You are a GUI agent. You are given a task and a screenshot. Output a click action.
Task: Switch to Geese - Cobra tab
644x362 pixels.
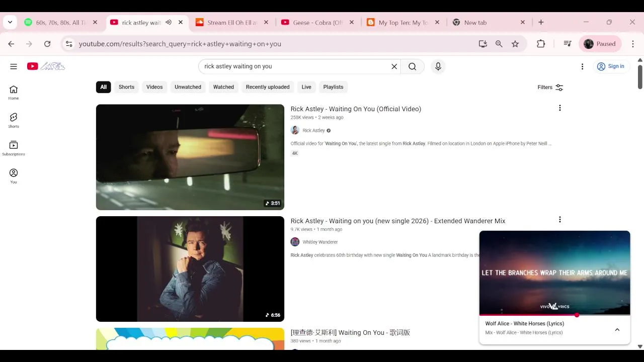[x=317, y=23]
